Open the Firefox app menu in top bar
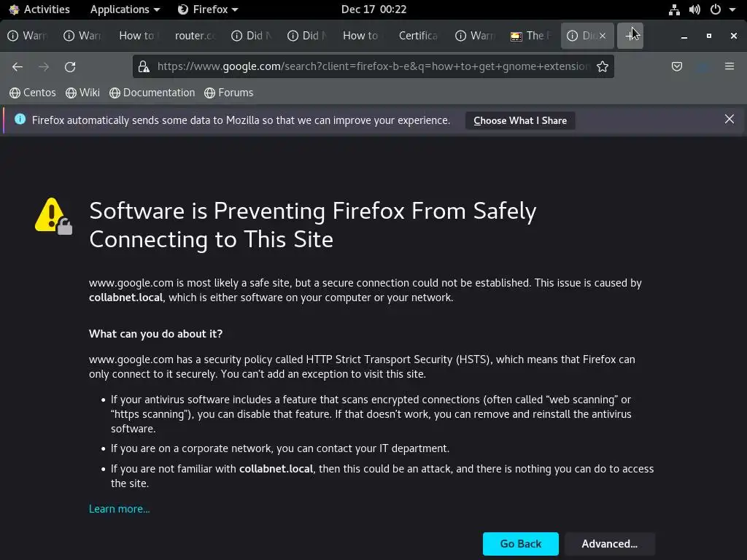Screen dimensions: 747x560 (208, 9)
